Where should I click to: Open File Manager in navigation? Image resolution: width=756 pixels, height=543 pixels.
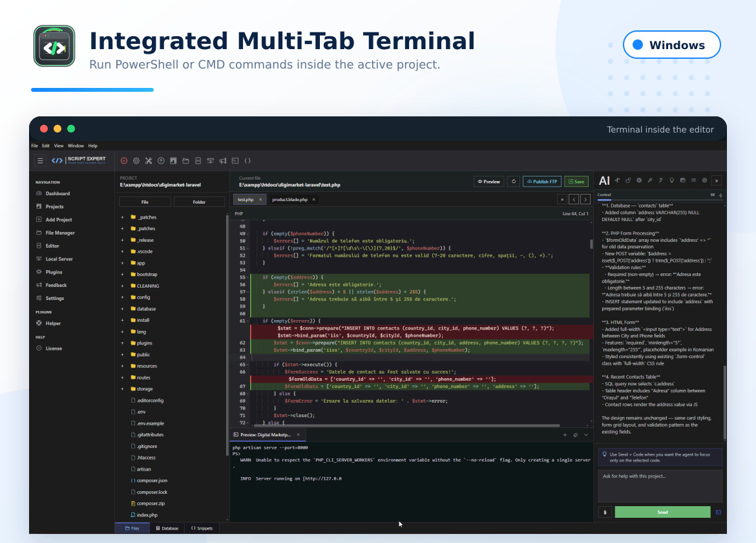(56, 233)
